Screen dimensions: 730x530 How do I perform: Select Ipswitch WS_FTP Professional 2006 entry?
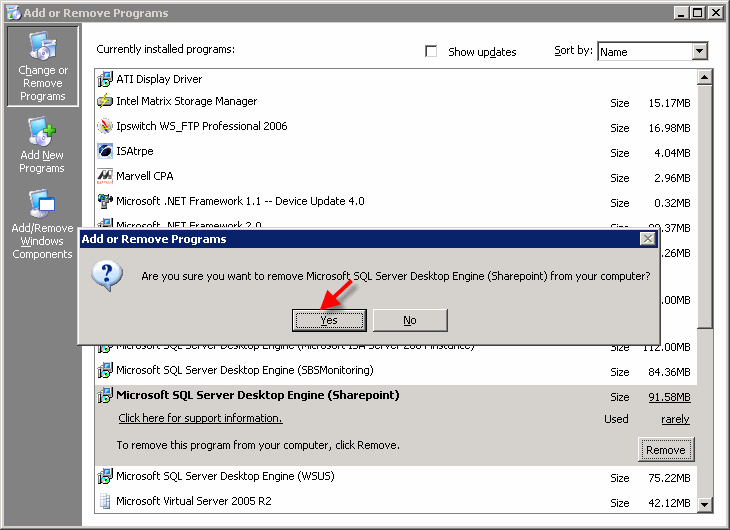tap(202, 126)
